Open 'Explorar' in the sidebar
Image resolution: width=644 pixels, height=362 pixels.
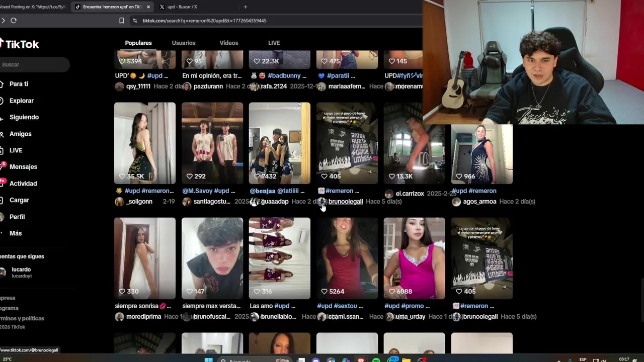(21, 101)
